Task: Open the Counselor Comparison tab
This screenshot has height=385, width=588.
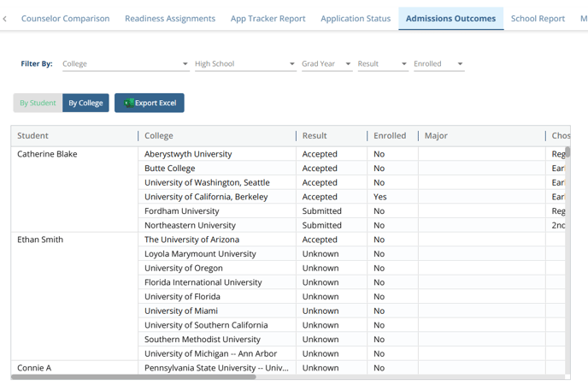Action: click(65, 18)
